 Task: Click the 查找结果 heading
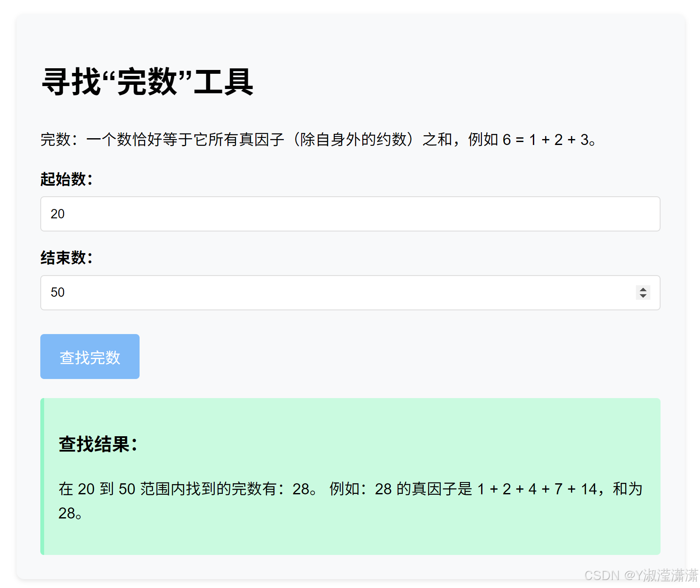(98, 444)
